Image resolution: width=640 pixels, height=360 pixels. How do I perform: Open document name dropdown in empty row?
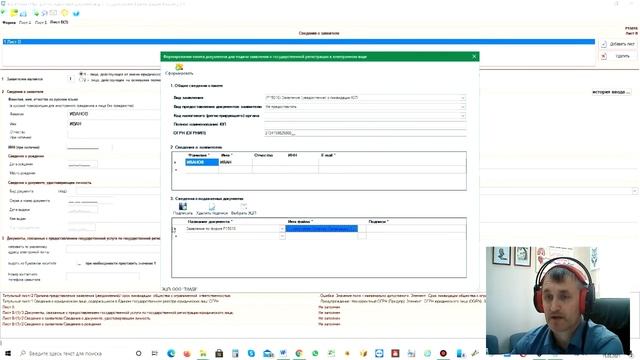[x=282, y=236]
